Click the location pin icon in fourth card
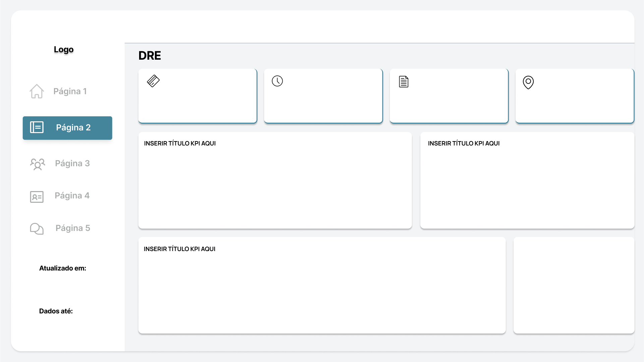Image resolution: width=644 pixels, height=362 pixels. (x=528, y=82)
